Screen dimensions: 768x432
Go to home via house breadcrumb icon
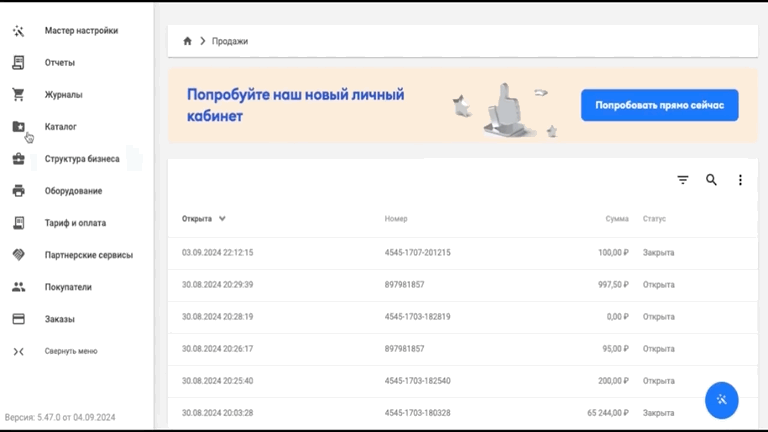[x=187, y=41]
